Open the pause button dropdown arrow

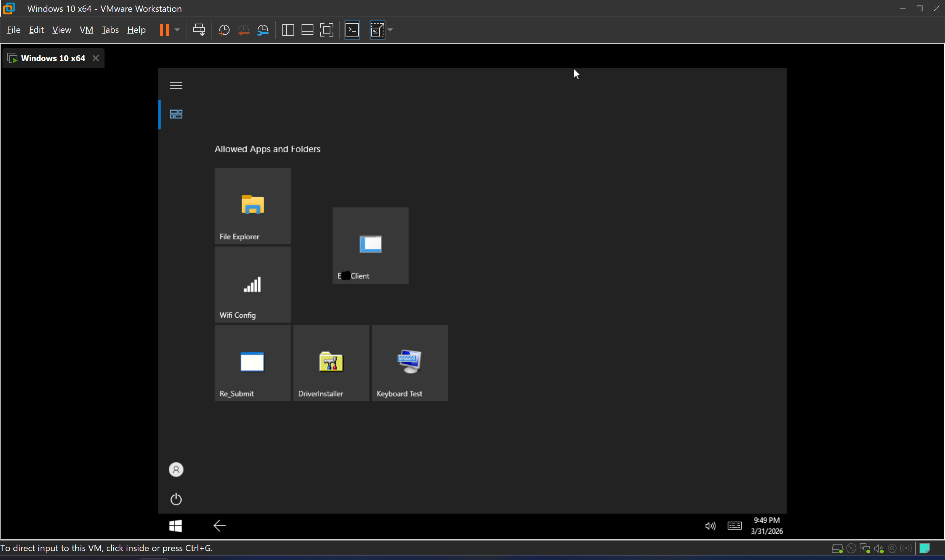tap(177, 30)
